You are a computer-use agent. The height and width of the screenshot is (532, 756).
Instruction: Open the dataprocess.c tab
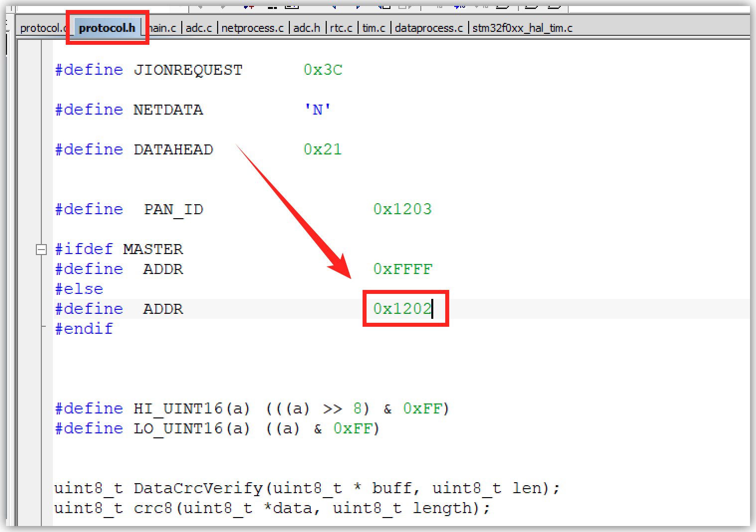[428, 28]
